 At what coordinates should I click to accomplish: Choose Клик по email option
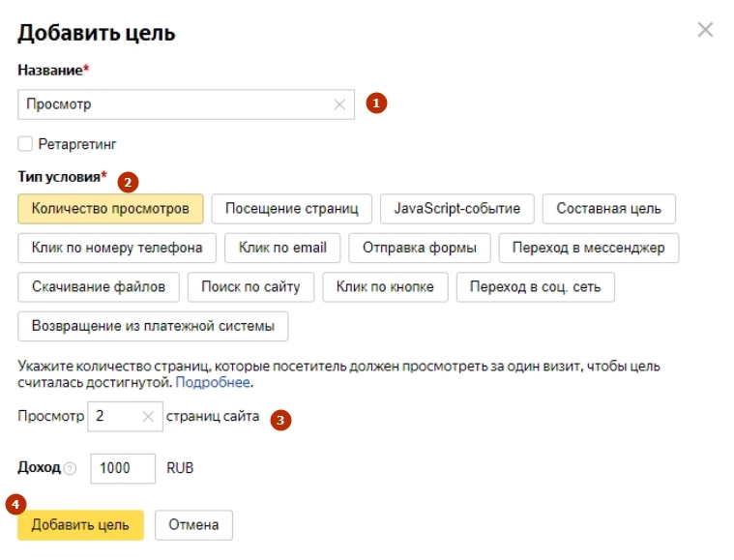click(282, 248)
